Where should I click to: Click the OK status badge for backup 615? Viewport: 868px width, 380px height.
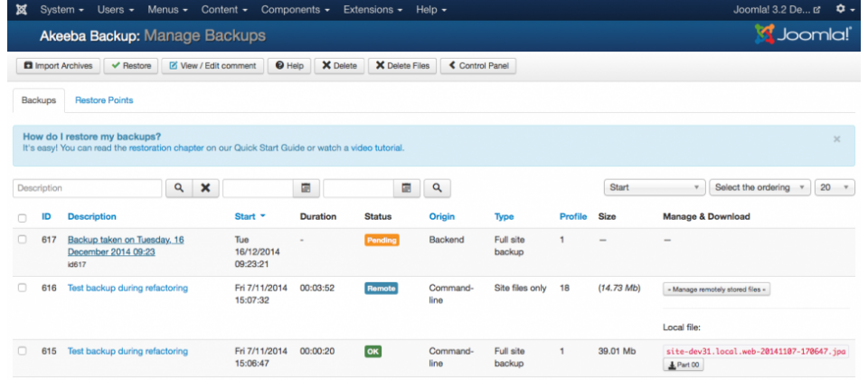coord(373,351)
